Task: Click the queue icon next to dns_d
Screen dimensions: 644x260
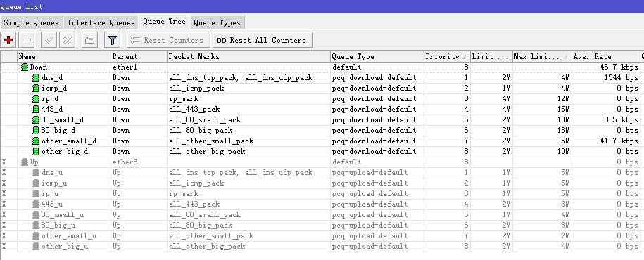Action: point(36,77)
